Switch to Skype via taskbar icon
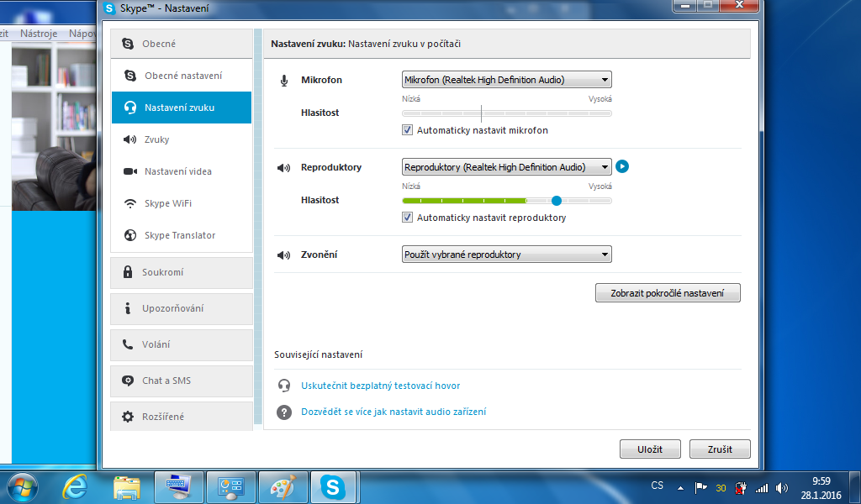This screenshot has width=861, height=504. 334,487
